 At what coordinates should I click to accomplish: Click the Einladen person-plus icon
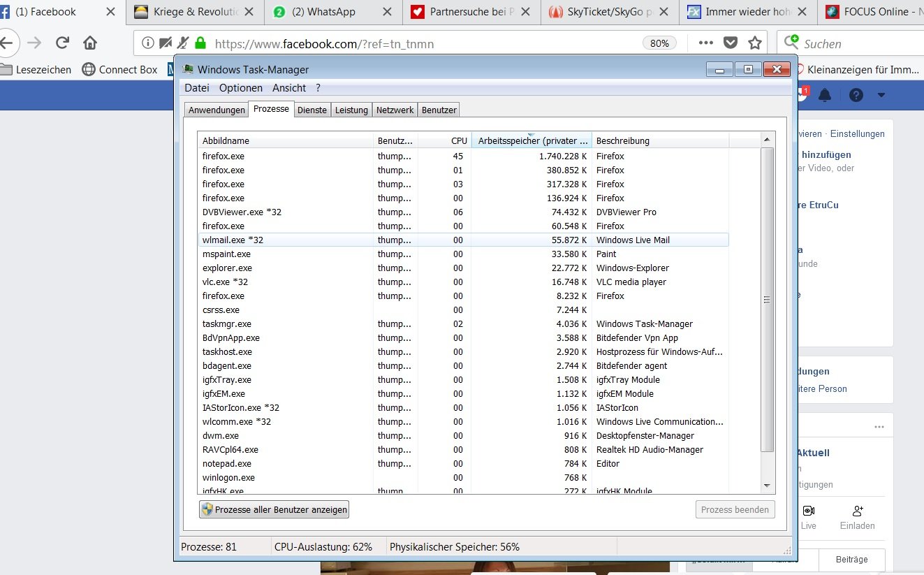pyautogui.click(x=858, y=511)
